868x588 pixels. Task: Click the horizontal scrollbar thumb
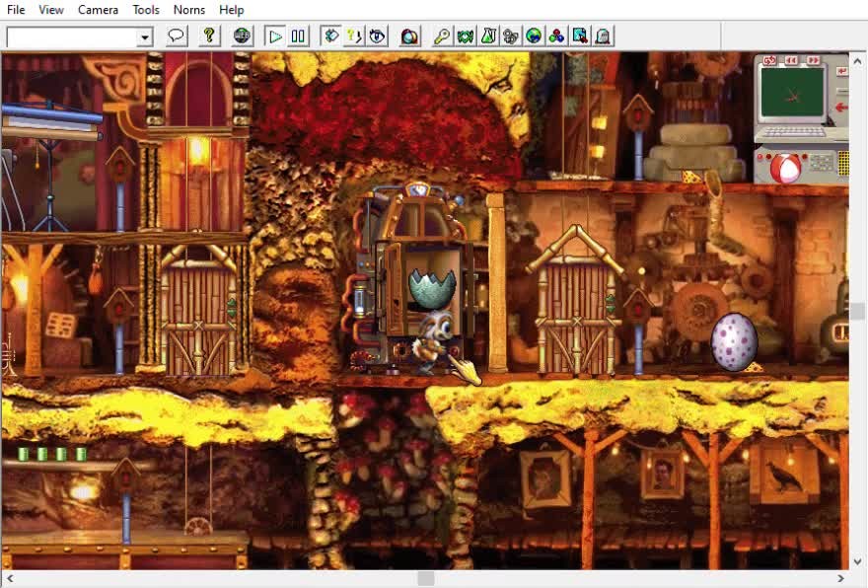point(425,578)
